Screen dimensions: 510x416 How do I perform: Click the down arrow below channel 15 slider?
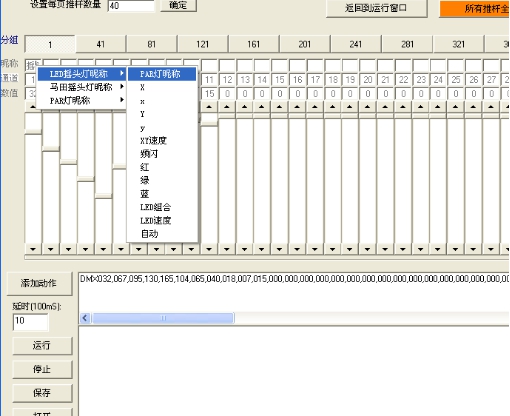point(280,249)
